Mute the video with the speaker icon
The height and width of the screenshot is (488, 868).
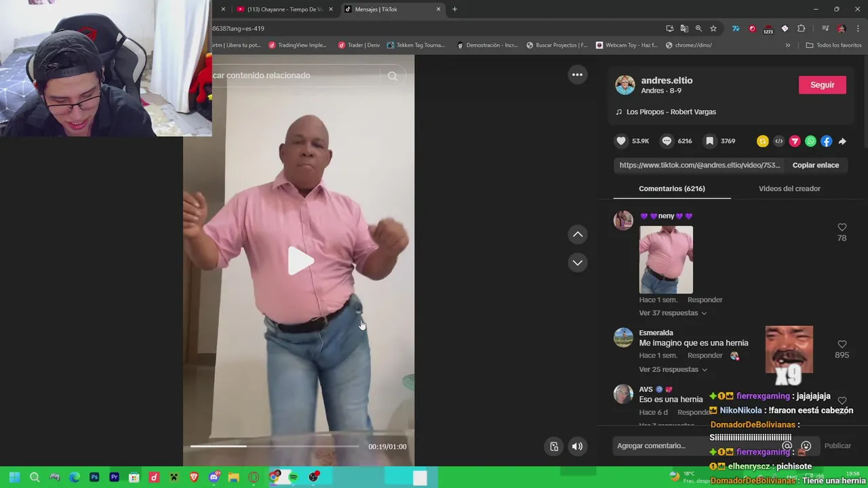pyautogui.click(x=577, y=446)
